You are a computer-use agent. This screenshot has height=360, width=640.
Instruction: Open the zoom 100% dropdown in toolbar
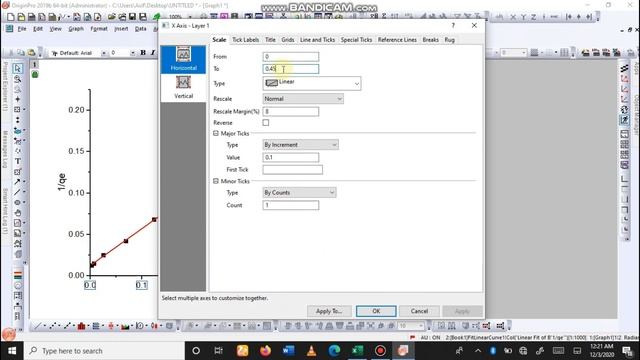point(190,17)
